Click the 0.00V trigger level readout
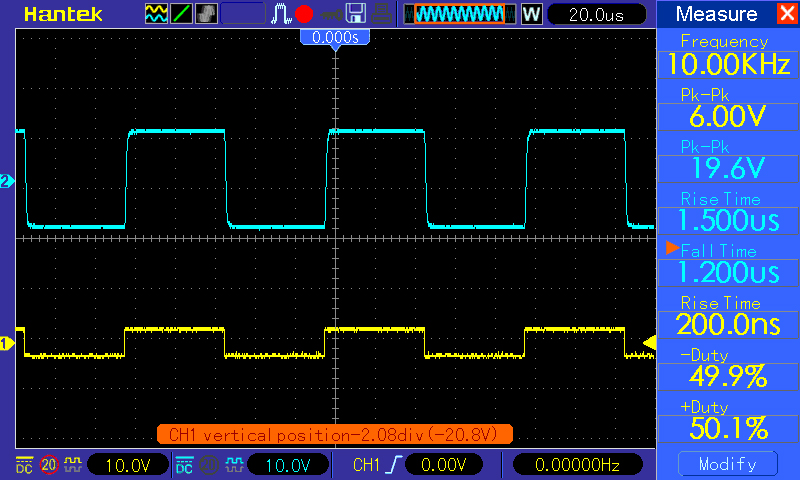This screenshot has height=480, width=800. (444, 465)
